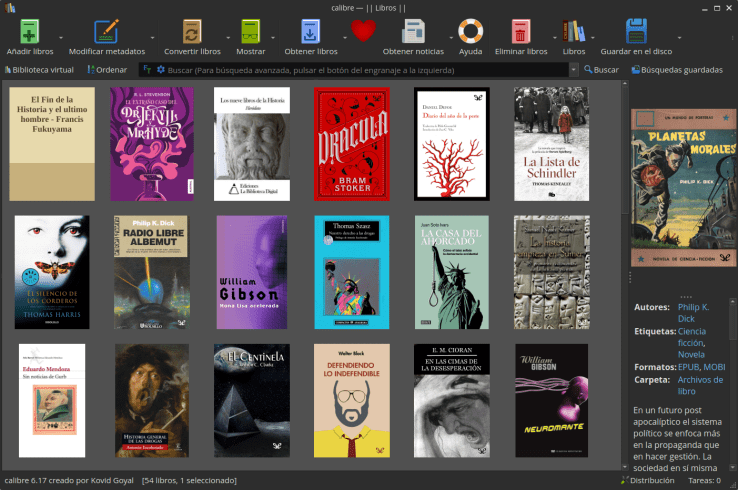738x490 pixels.
Task: Click the Buscar button
Action: pyautogui.click(x=601, y=70)
